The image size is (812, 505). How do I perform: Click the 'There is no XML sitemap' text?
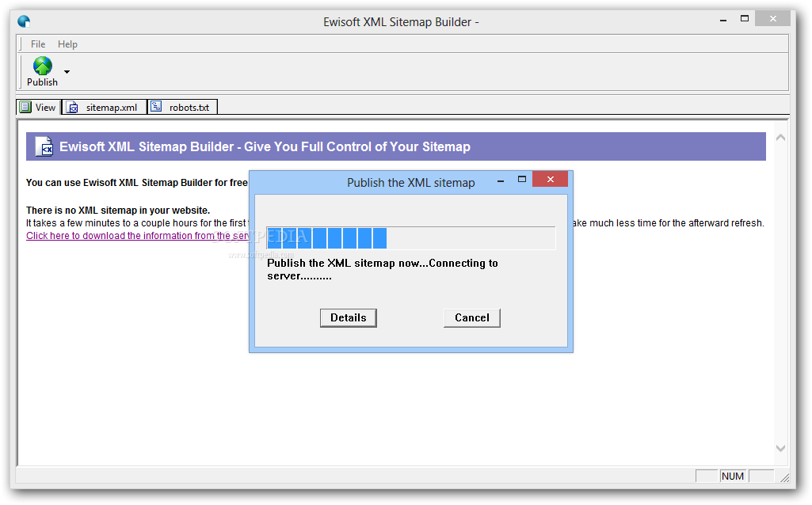pyautogui.click(x=118, y=211)
